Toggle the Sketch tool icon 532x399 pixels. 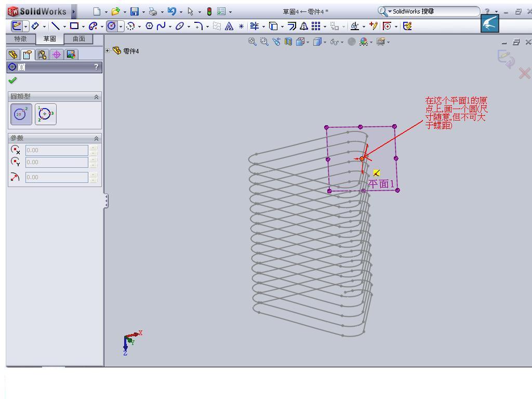click(x=16, y=26)
